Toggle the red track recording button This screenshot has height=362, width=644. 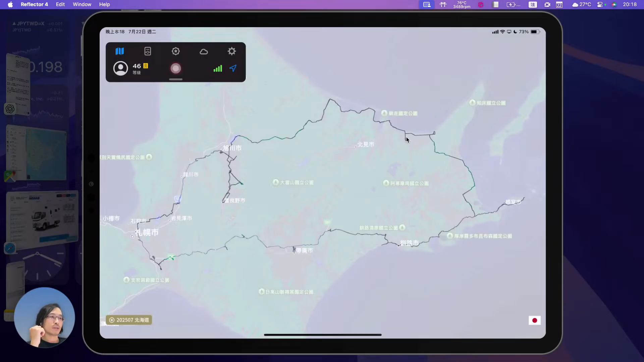[176, 68]
